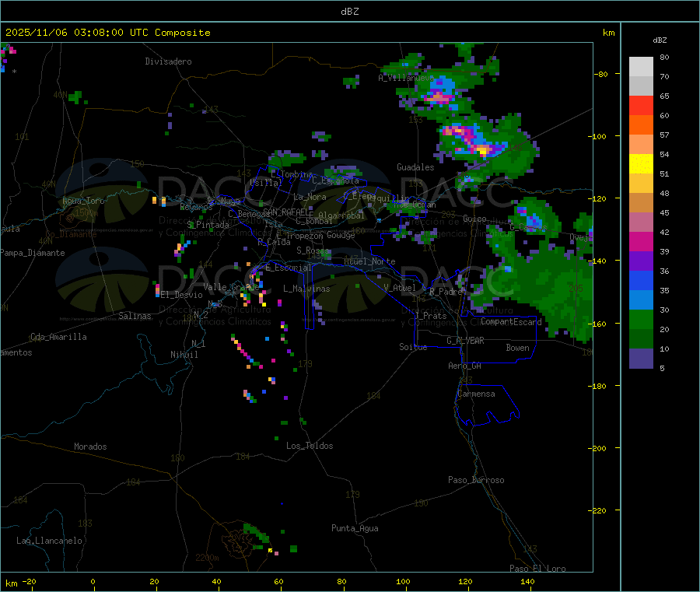Click the magenta 39-42 dBZ legend swatch
The width and height of the screenshot is (700, 592).
tap(641, 241)
